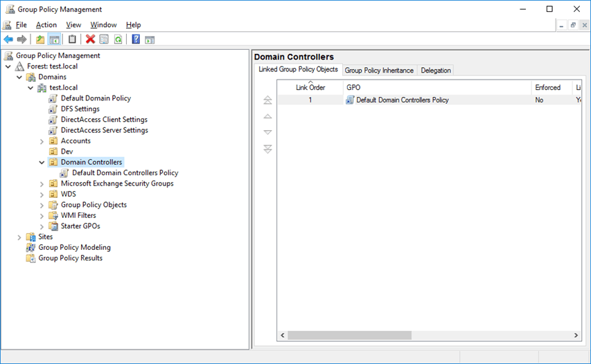Click the horizontal scrollbar thumb
The height and width of the screenshot is (364, 591).
pyautogui.click(x=349, y=335)
